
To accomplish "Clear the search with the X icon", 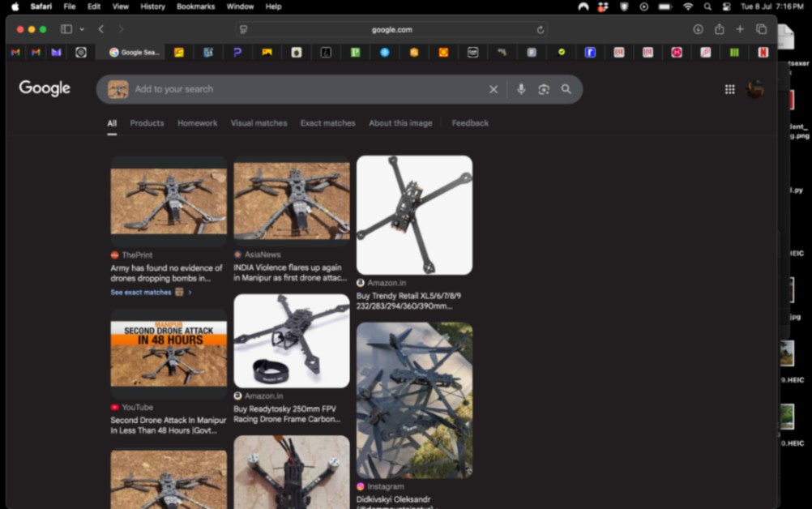I will 494,90.
